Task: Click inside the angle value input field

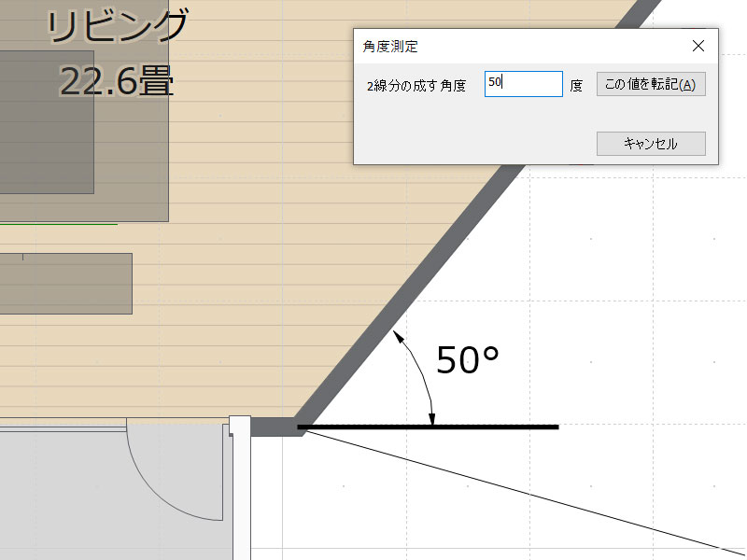Action: (525, 84)
